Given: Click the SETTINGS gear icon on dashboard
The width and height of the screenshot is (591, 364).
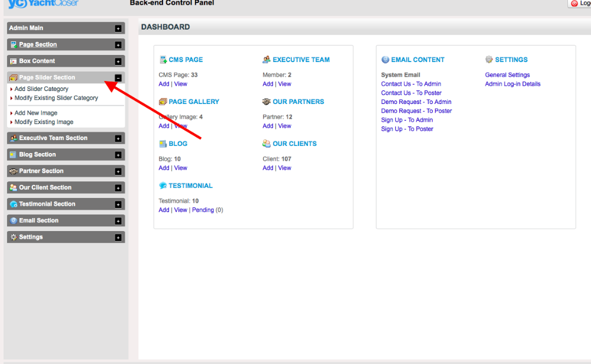Looking at the screenshot, I should 489,60.
